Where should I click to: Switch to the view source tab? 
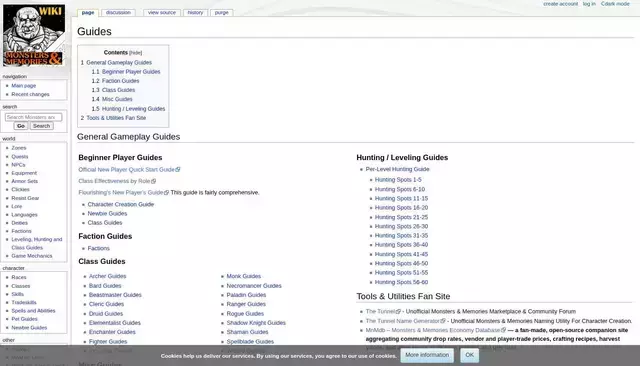click(x=162, y=13)
